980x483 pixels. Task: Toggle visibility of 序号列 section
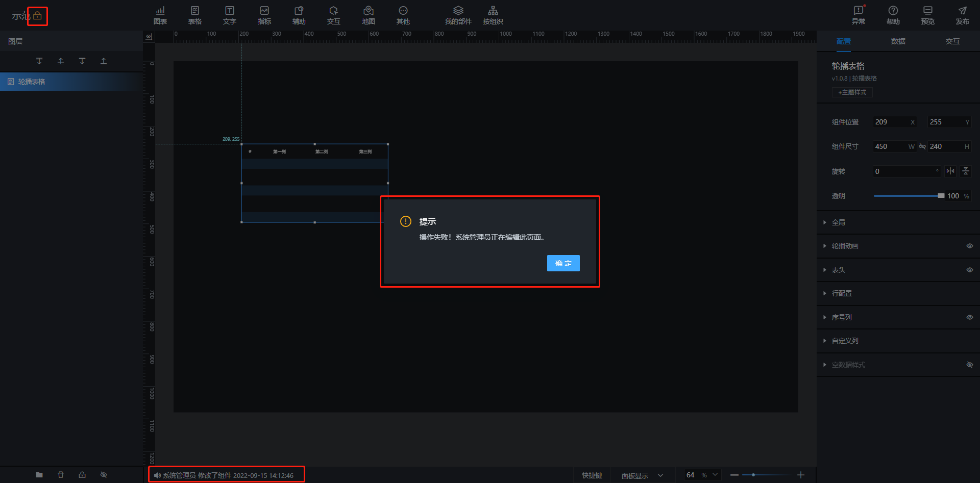(969, 317)
